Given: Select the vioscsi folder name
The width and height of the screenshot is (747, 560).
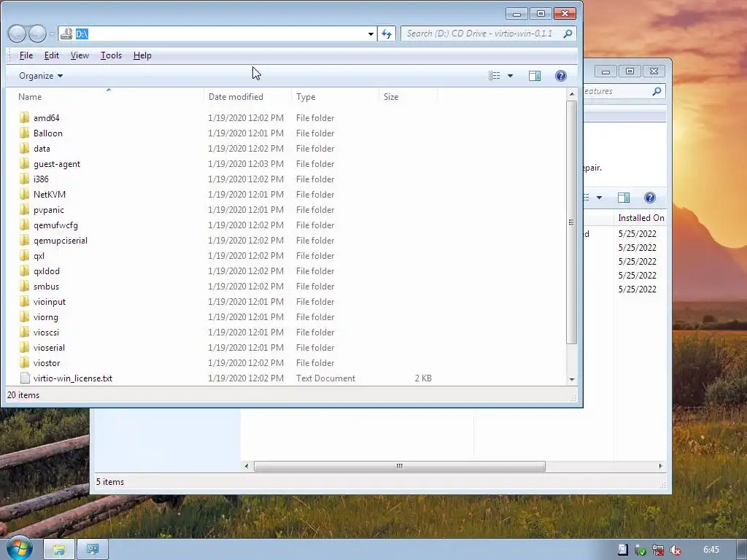Looking at the screenshot, I should (46, 332).
